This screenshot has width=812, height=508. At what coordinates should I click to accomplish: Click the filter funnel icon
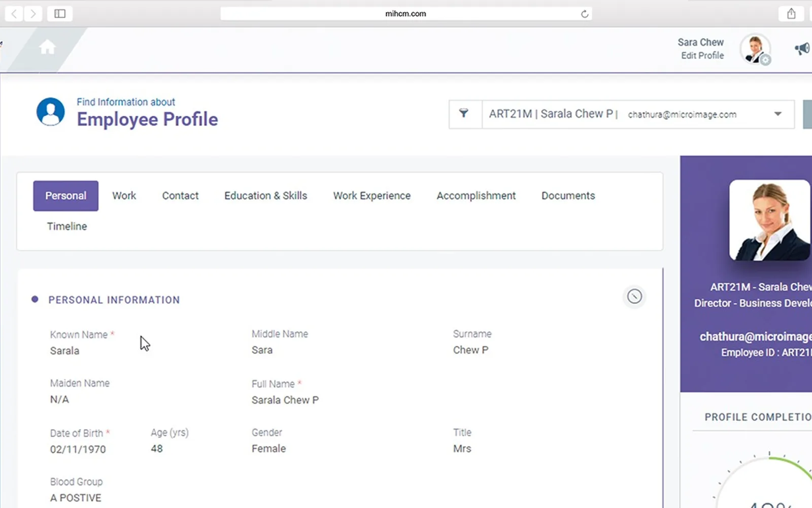(x=464, y=113)
